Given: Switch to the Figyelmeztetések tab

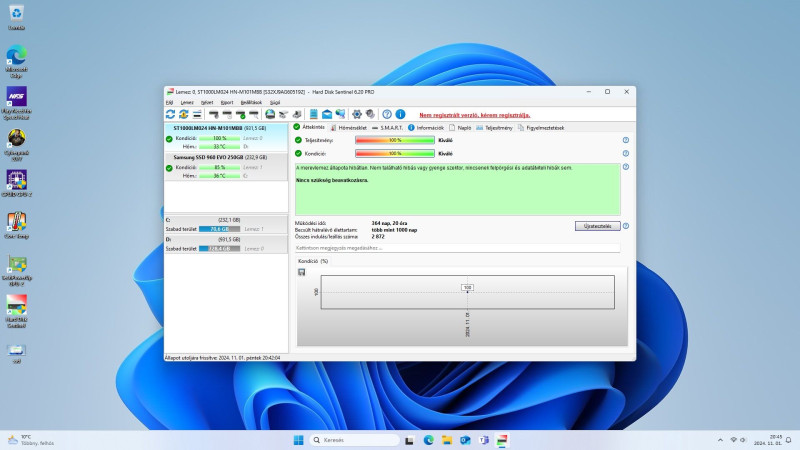Looking at the screenshot, I should pyautogui.click(x=541, y=128).
